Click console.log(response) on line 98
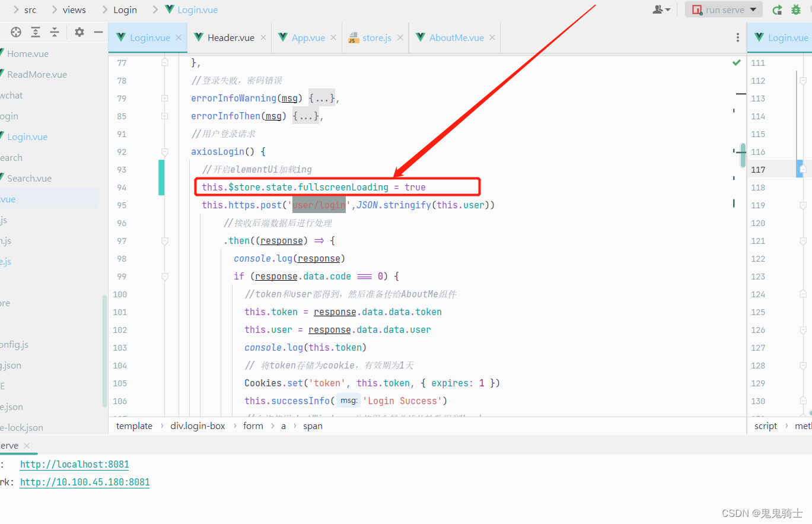The width and height of the screenshot is (812, 524). coord(289,258)
